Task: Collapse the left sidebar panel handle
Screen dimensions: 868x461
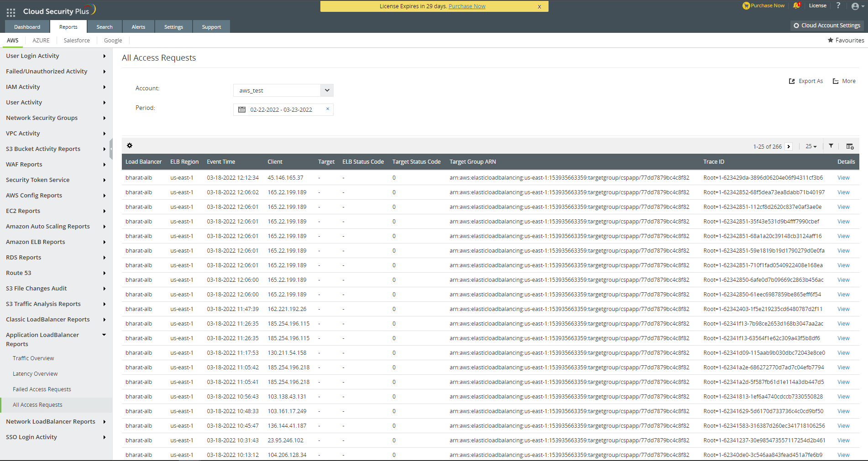Action: [111, 149]
